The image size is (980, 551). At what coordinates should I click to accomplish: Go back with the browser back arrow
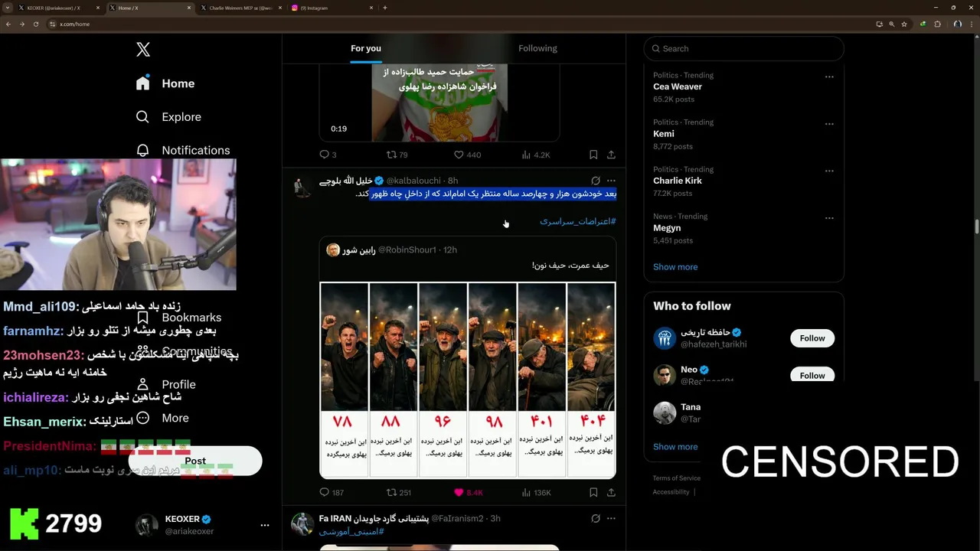pos(8,24)
